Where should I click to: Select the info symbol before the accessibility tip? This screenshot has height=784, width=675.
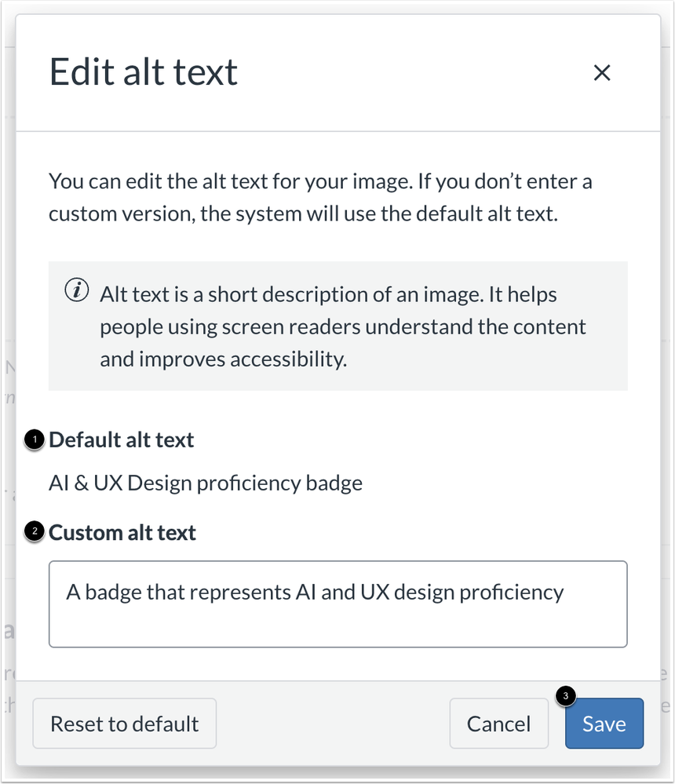tap(76, 290)
